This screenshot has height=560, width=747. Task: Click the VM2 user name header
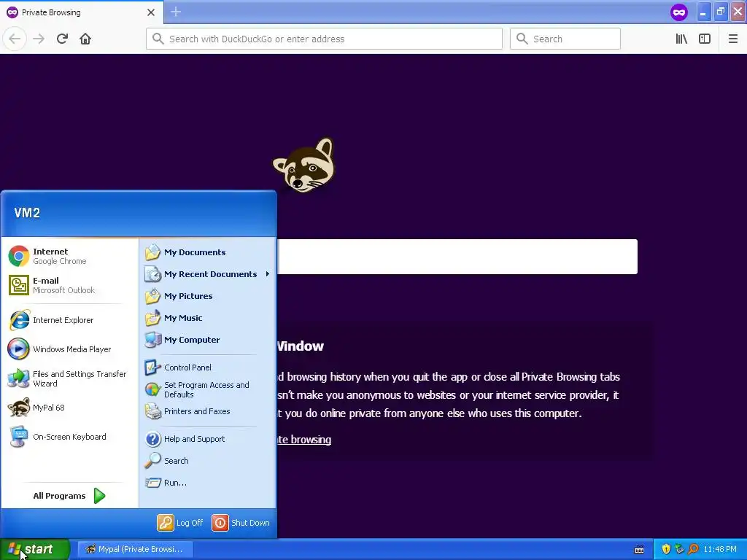coord(27,213)
